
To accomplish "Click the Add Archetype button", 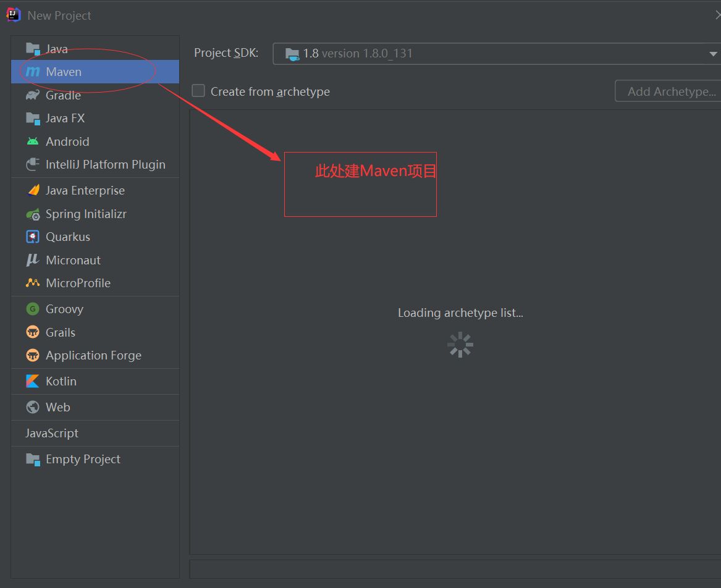I will pyautogui.click(x=670, y=91).
